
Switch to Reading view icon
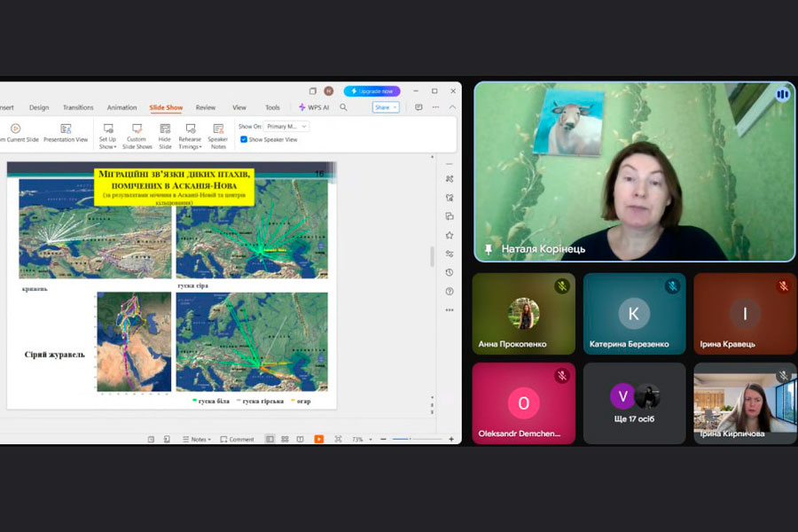pyautogui.click(x=301, y=439)
